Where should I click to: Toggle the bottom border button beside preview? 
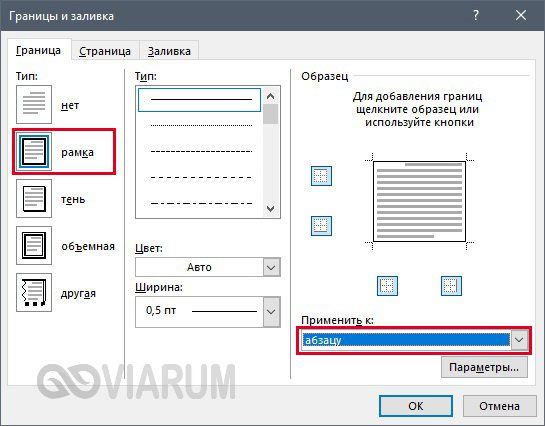[321, 226]
